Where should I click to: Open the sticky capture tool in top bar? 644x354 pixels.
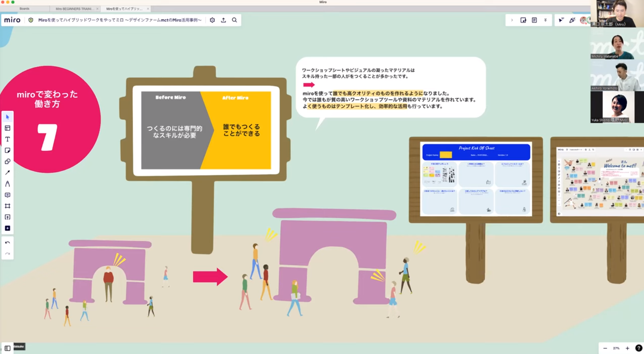523,20
